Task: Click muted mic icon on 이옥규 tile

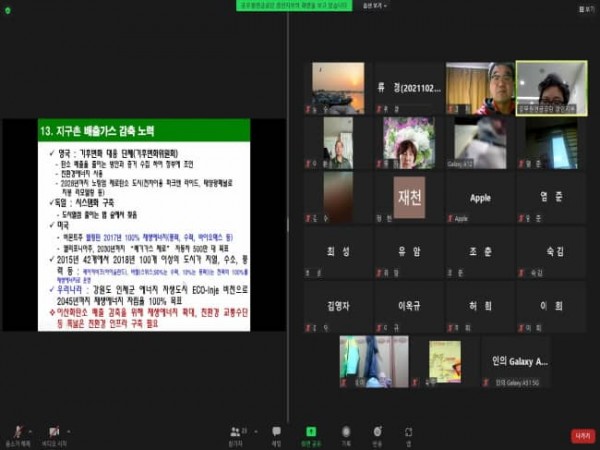Action: click(379, 328)
